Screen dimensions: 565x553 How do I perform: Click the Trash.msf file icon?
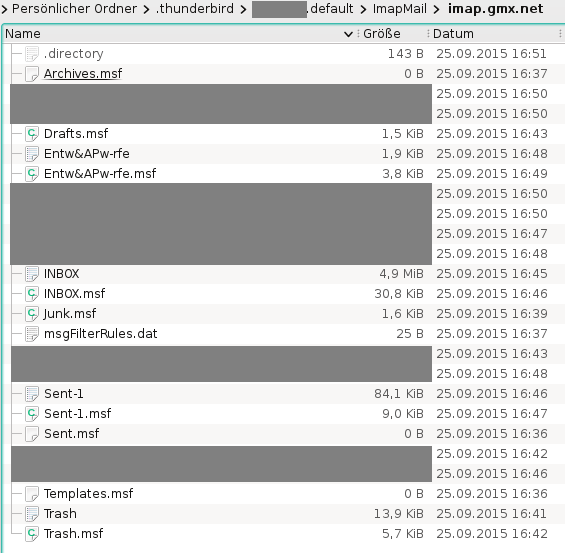tap(32, 534)
